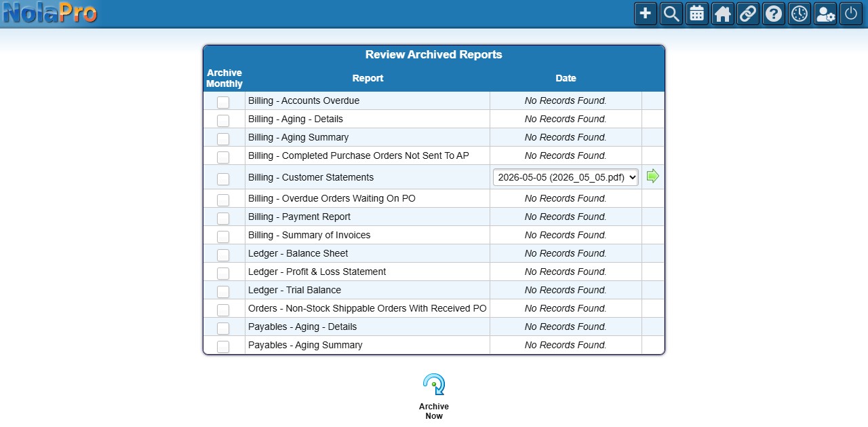Tick the Ledger - Trial Balance checkbox
The width and height of the screenshot is (868, 427).
pyautogui.click(x=223, y=292)
